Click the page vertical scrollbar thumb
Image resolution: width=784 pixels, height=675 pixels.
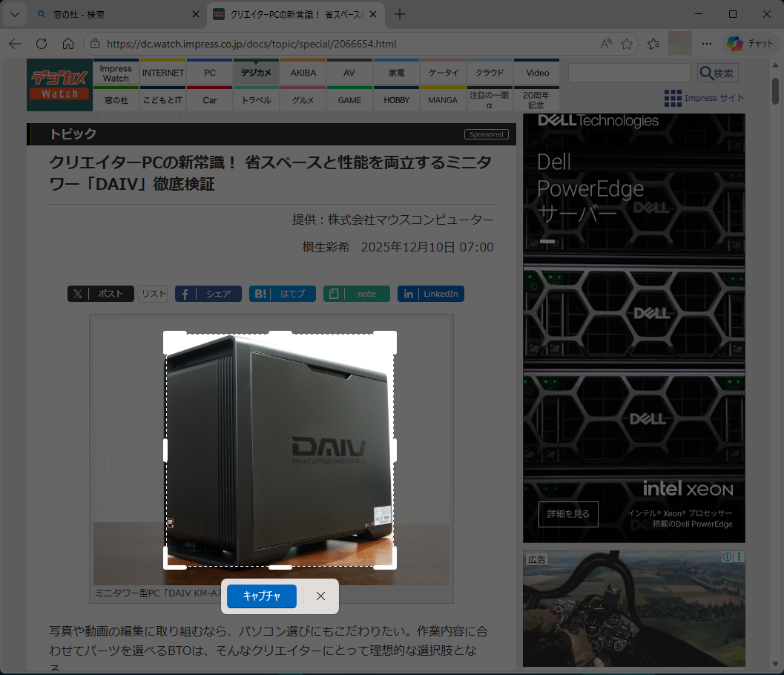click(x=775, y=91)
